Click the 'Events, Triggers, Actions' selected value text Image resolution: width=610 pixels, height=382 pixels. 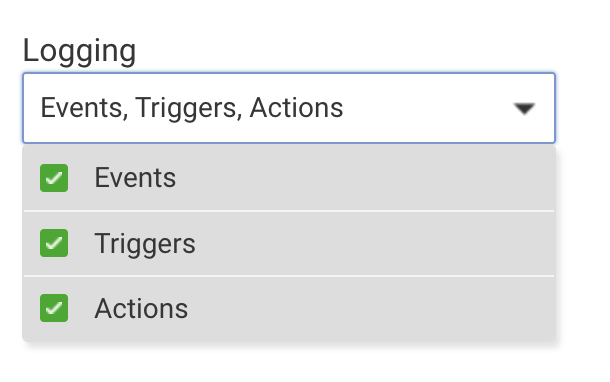point(192,108)
